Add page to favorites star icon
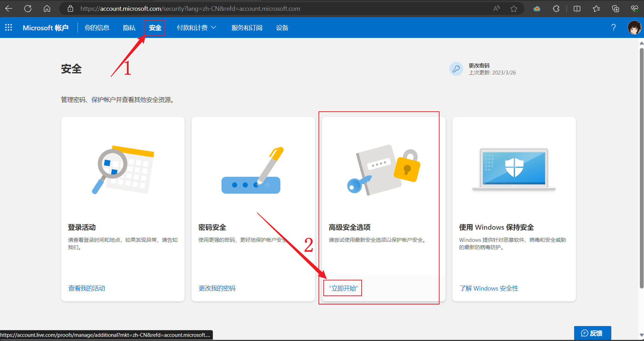This screenshot has height=341, width=644. coord(514,9)
